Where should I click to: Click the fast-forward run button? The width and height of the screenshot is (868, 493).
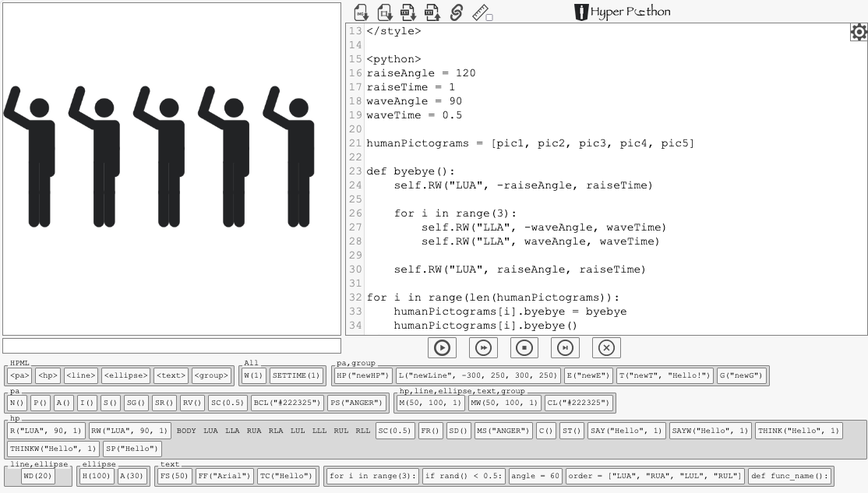[x=483, y=347]
